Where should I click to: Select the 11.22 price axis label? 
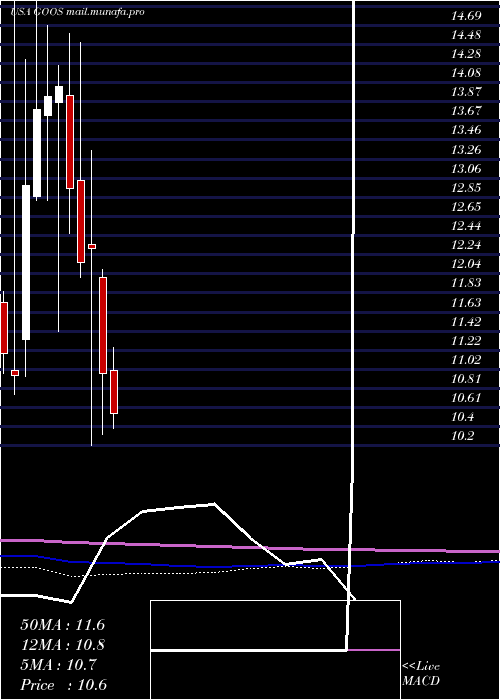point(466,341)
